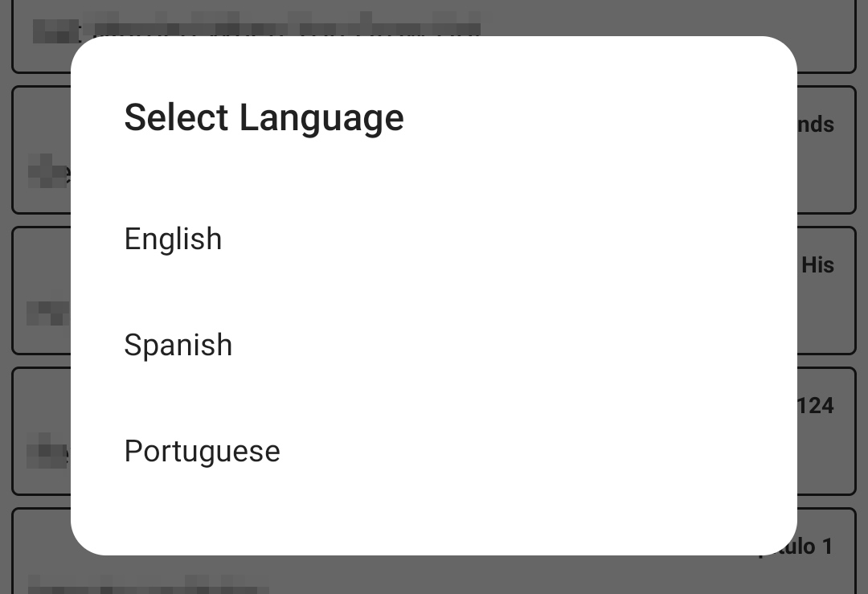Click the blank row space right of English
This screenshot has width=868, height=594.
522,240
